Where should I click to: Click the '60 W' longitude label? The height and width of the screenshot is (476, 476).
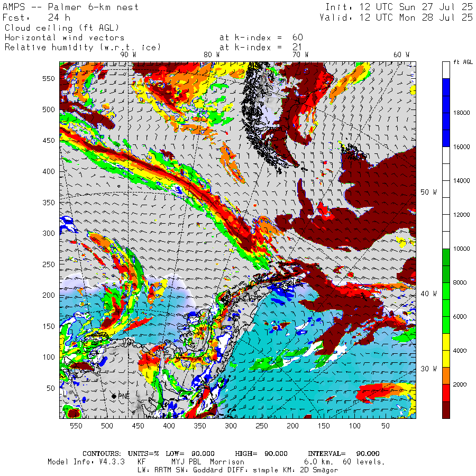click(401, 54)
